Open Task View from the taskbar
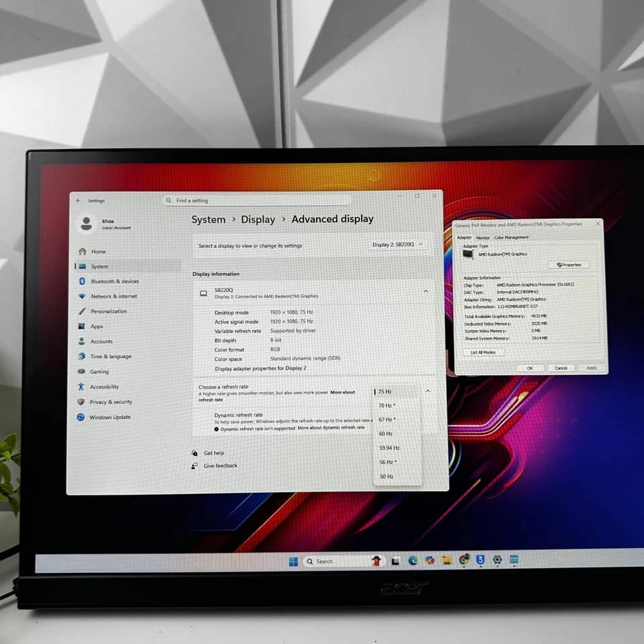This screenshot has height=644, width=644. [x=395, y=561]
